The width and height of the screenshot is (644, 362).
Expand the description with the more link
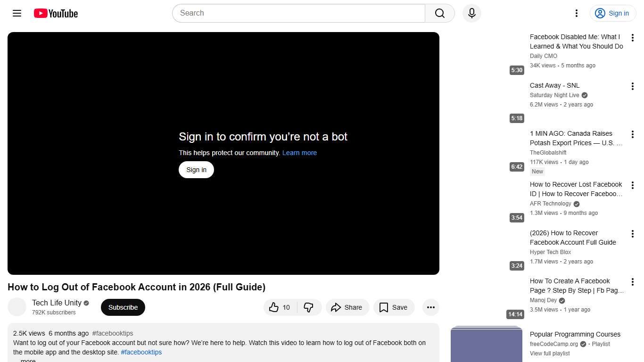(27, 360)
